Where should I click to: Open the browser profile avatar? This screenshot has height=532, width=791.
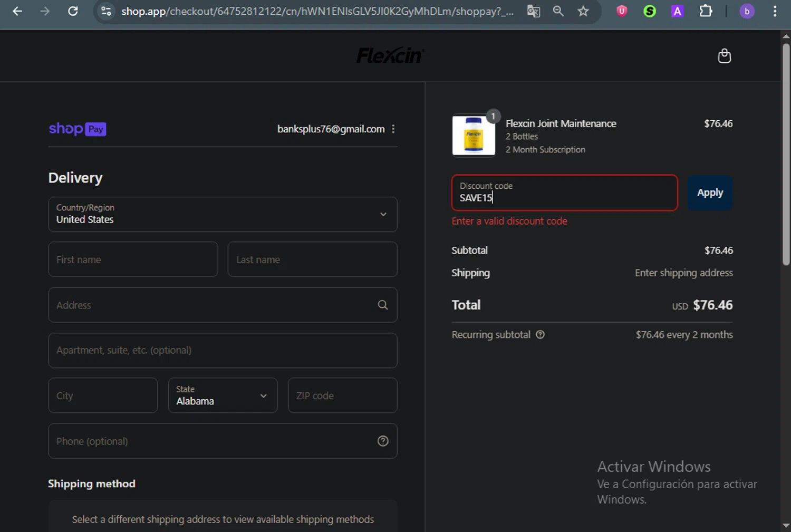click(x=747, y=11)
